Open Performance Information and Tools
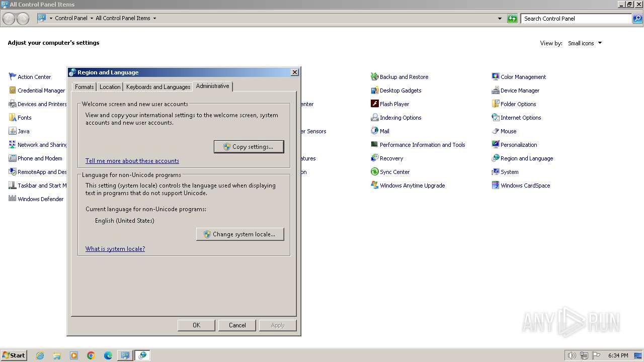 418,145
